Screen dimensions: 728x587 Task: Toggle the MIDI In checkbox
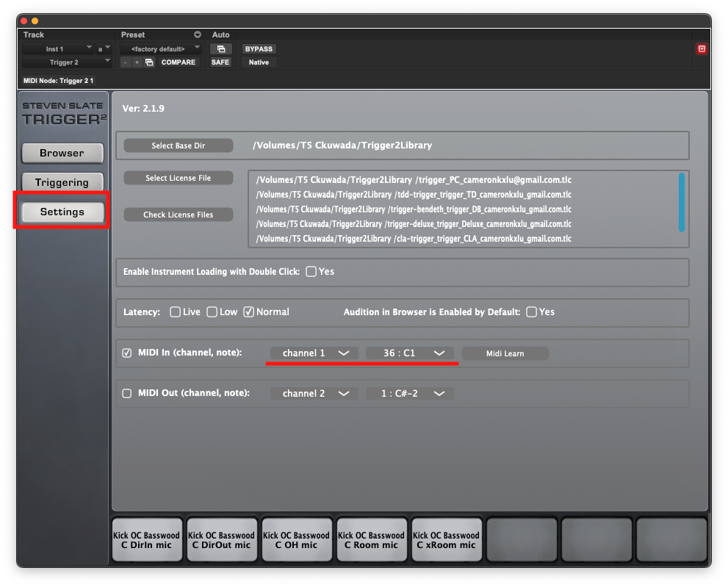tap(127, 353)
